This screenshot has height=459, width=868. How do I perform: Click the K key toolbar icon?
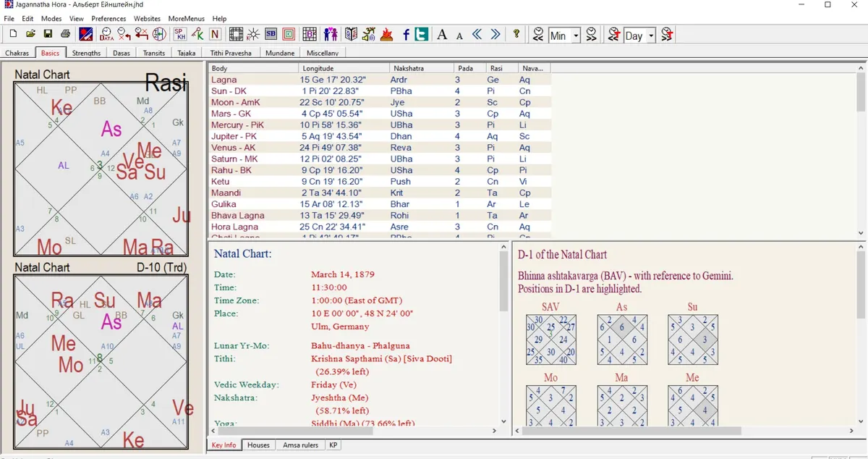click(x=197, y=34)
